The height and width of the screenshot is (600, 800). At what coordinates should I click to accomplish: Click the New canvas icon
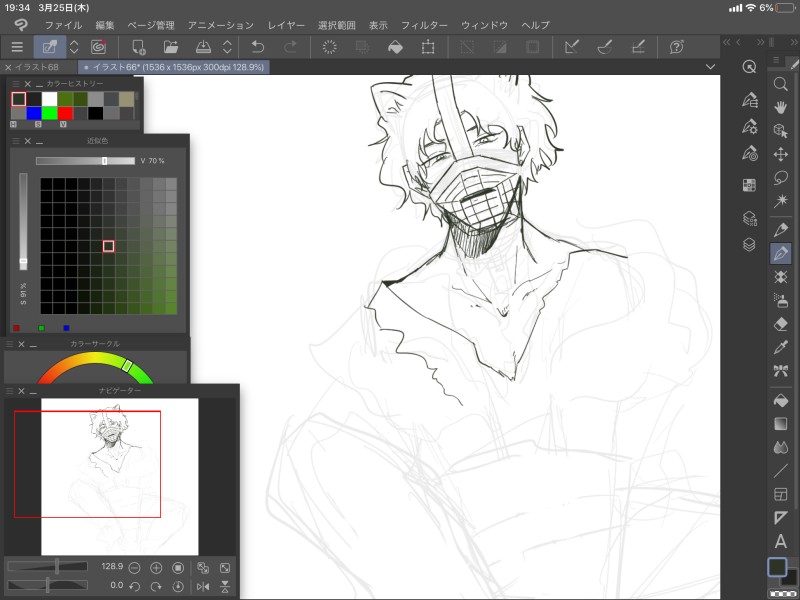tap(139, 47)
